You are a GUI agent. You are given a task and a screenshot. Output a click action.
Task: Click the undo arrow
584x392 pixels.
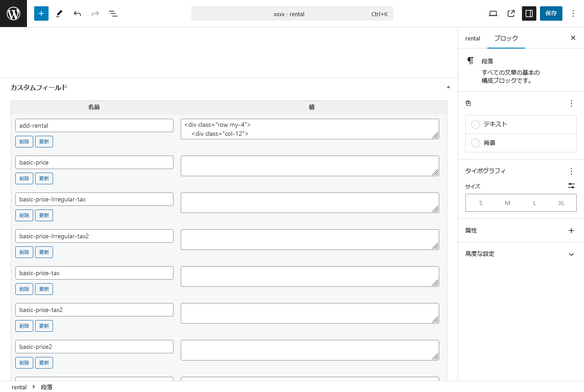77,13
